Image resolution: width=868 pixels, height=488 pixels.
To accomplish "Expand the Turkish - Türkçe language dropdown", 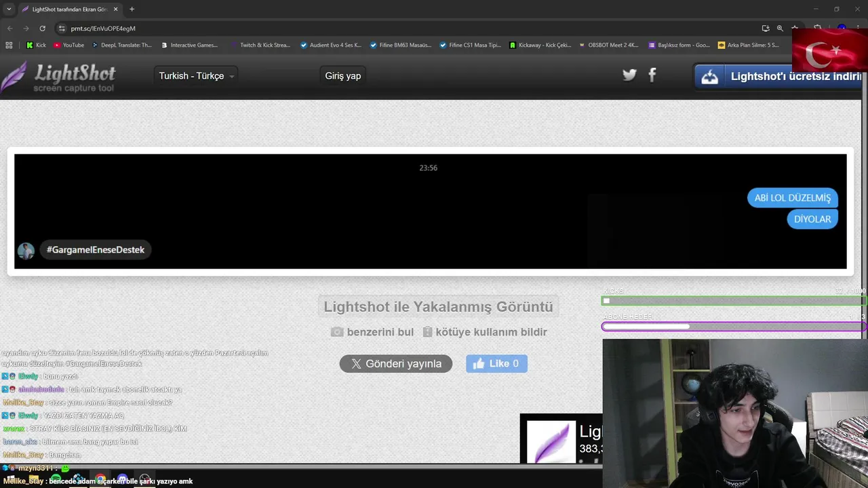I will (x=197, y=76).
